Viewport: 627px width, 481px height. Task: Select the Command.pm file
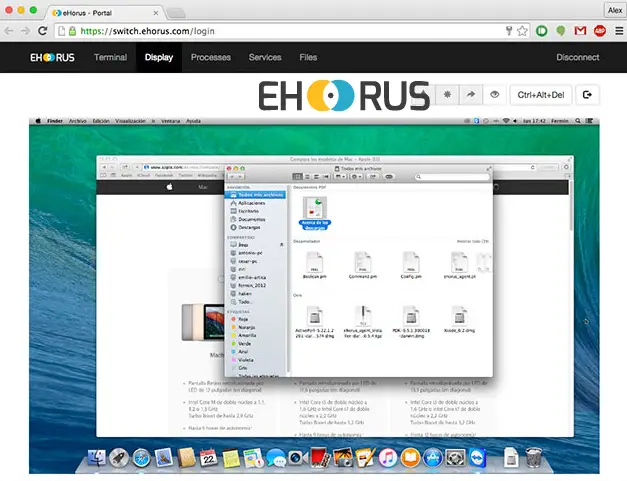click(363, 265)
